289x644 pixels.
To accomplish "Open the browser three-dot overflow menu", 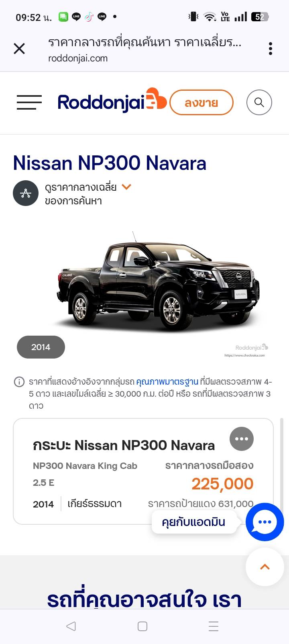I will tap(271, 49).
